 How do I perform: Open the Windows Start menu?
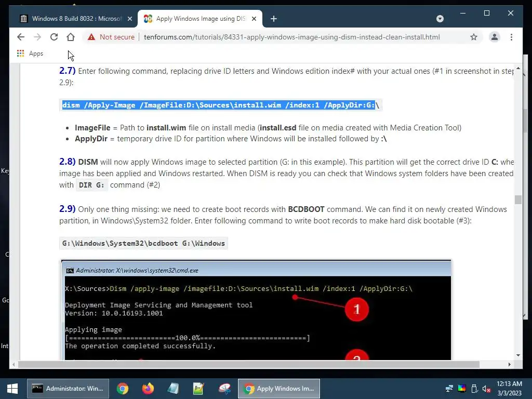[12, 389]
